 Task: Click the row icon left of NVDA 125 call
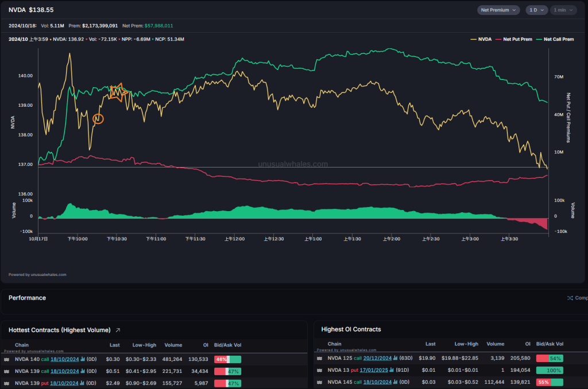pyautogui.click(x=319, y=358)
